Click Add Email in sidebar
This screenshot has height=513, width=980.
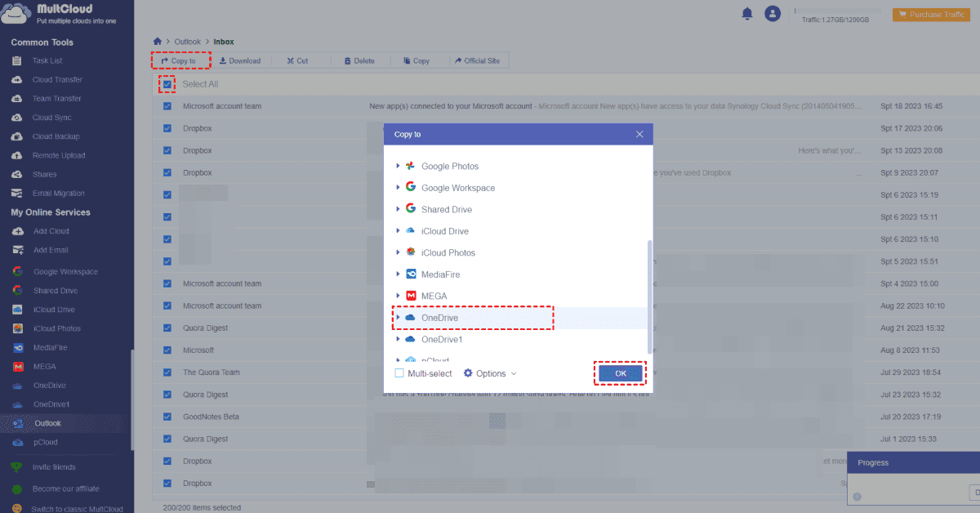click(x=51, y=250)
